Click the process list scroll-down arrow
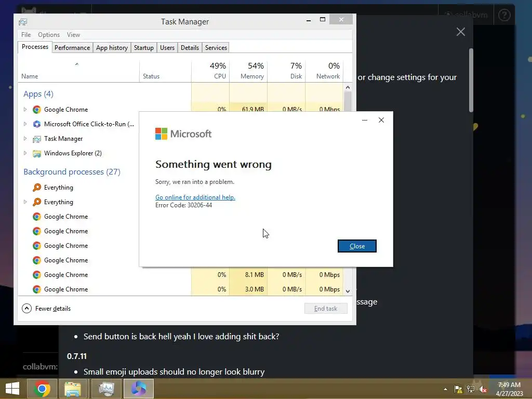Screen dimensions: 532x399 pyautogui.click(x=348, y=291)
